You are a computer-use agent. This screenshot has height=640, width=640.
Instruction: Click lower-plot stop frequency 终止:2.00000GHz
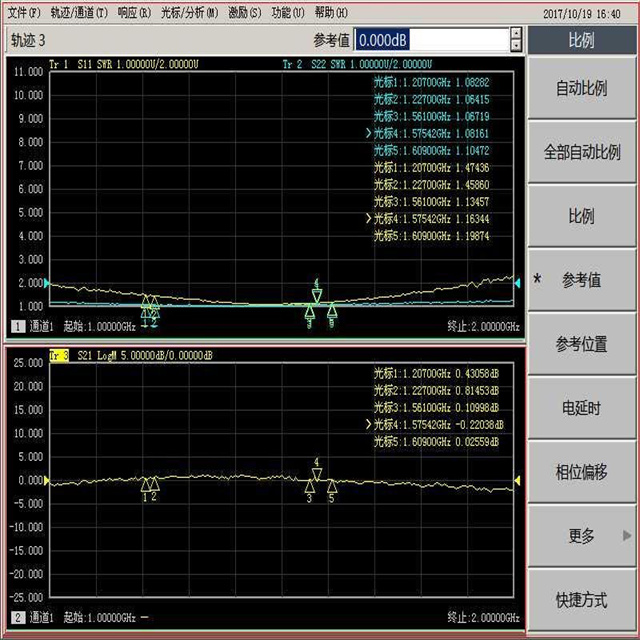483,618
